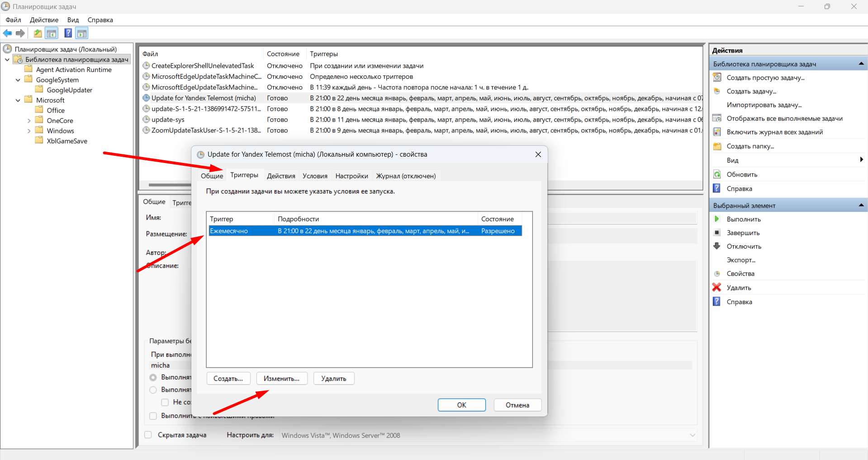Tick the "Выполнить с наивысшими правами" checkbox
868x460 pixels.
point(153,416)
